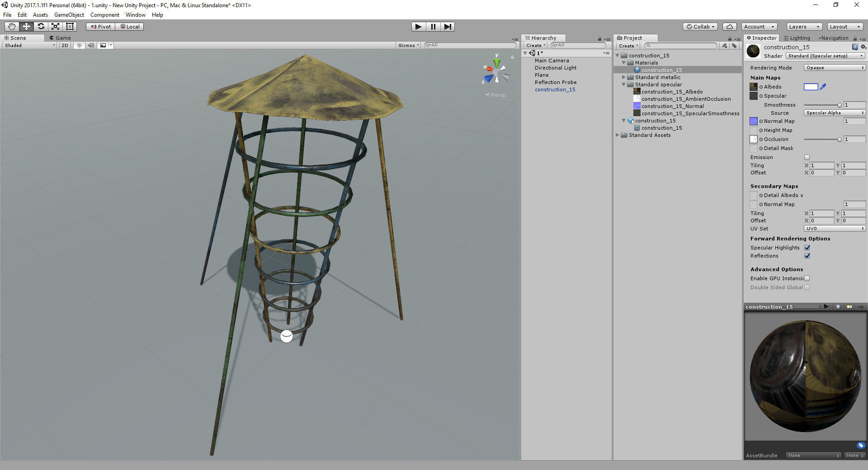868x470 pixels.
Task: Pick albedo color with eyedropper
Action: tap(823, 87)
